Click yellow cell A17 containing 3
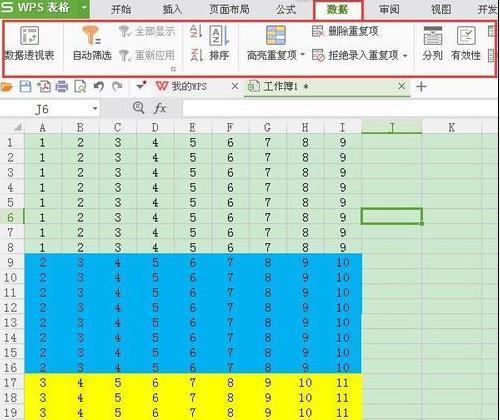Image resolution: width=500 pixels, height=420 pixels. click(x=43, y=382)
